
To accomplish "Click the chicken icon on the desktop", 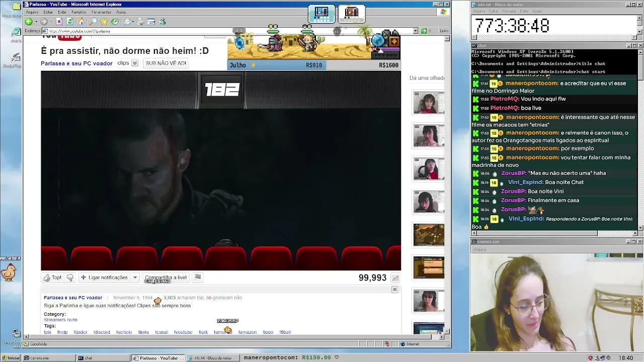I will [x=9, y=272].
